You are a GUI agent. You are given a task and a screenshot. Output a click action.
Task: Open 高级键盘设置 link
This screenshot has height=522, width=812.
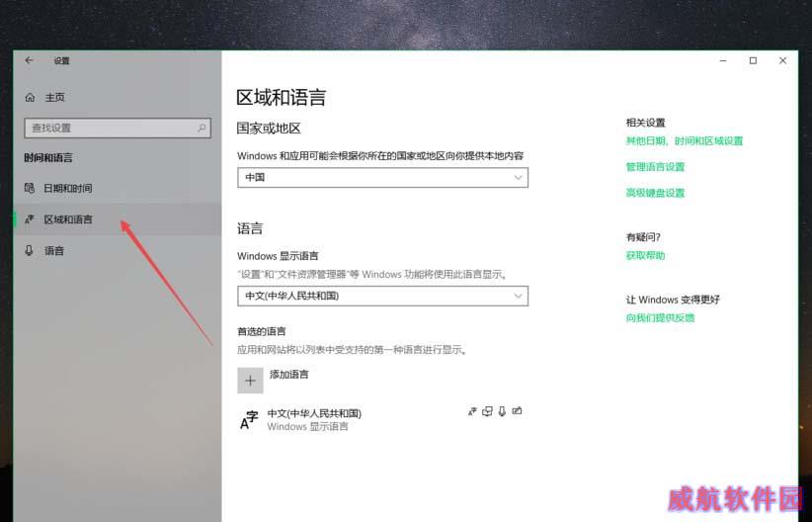[x=655, y=193]
